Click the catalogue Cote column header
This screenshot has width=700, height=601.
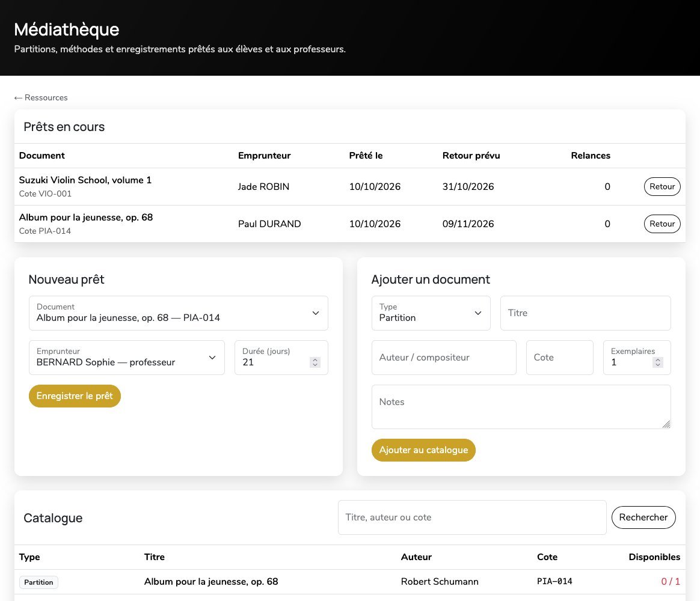pos(547,557)
